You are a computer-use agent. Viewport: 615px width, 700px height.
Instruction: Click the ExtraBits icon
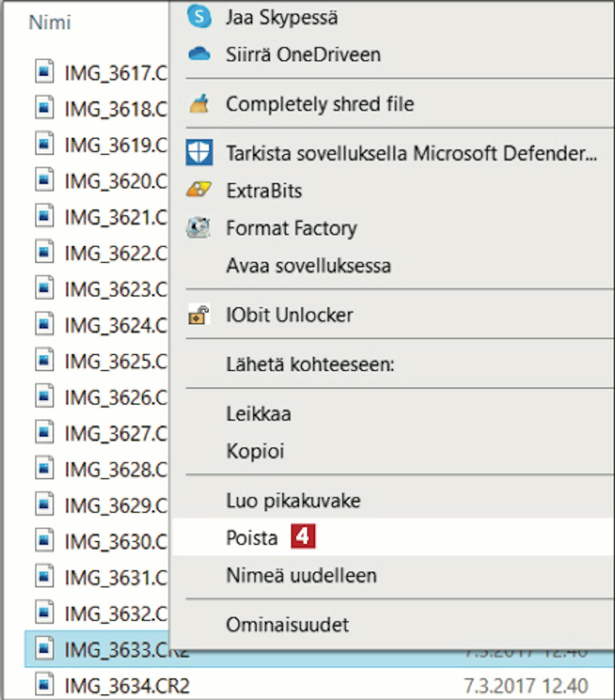[199, 190]
